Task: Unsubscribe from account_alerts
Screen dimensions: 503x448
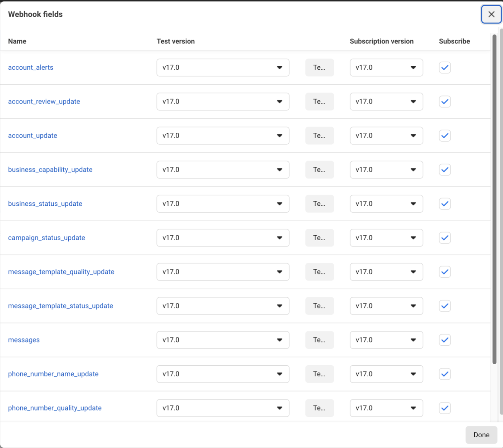Action: click(444, 68)
